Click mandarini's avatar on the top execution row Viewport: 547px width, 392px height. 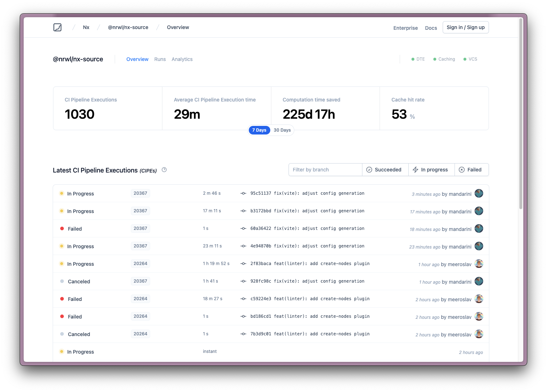click(x=479, y=193)
